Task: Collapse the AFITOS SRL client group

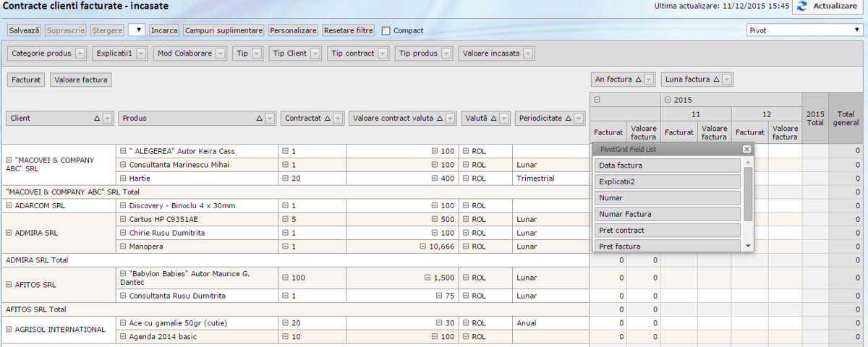Action: pyautogui.click(x=9, y=285)
